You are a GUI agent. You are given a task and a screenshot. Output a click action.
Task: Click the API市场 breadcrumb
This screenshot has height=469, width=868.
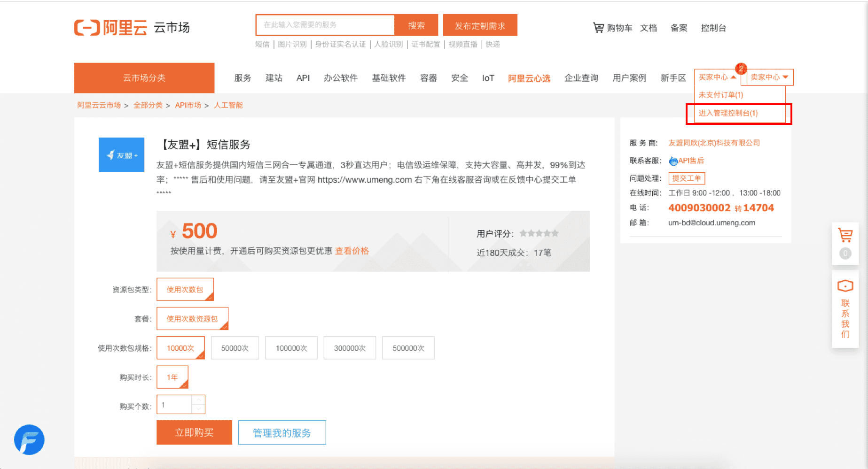[x=188, y=105]
